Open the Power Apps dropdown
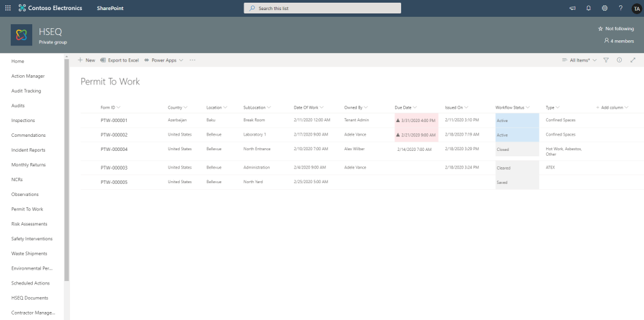 tap(164, 60)
